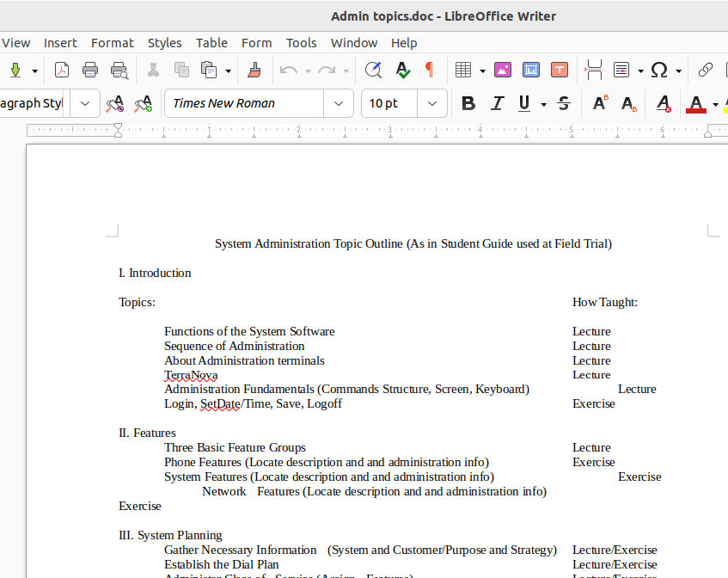Click the Clone Formatting paintbrush
The height and width of the screenshot is (578, 728).
click(254, 70)
